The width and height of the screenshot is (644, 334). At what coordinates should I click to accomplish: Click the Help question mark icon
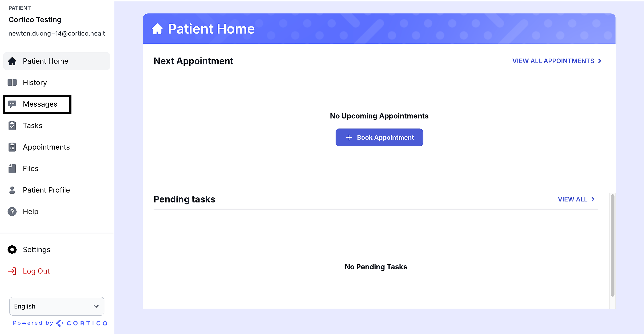point(12,212)
